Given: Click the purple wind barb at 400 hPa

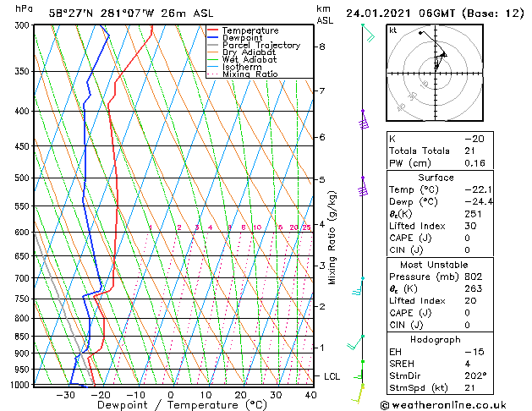Looking at the screenshot, I should point(364,119).
